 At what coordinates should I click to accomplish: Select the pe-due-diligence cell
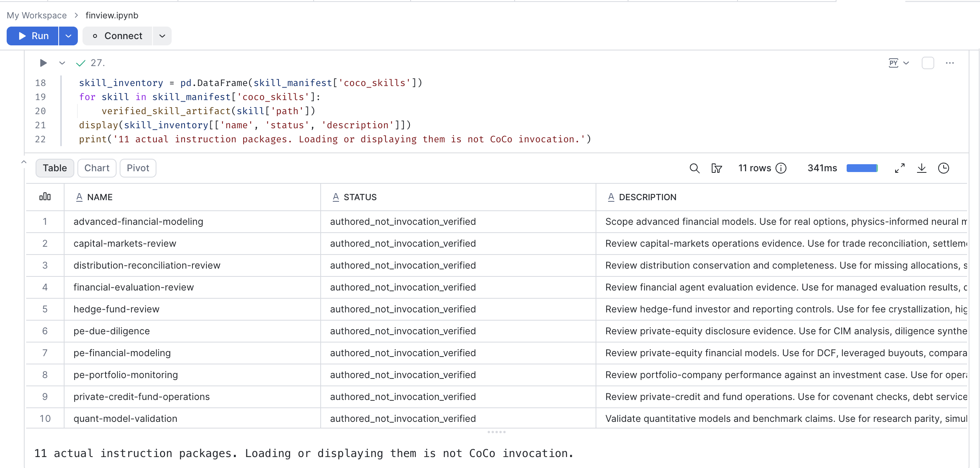click(192, 331)
